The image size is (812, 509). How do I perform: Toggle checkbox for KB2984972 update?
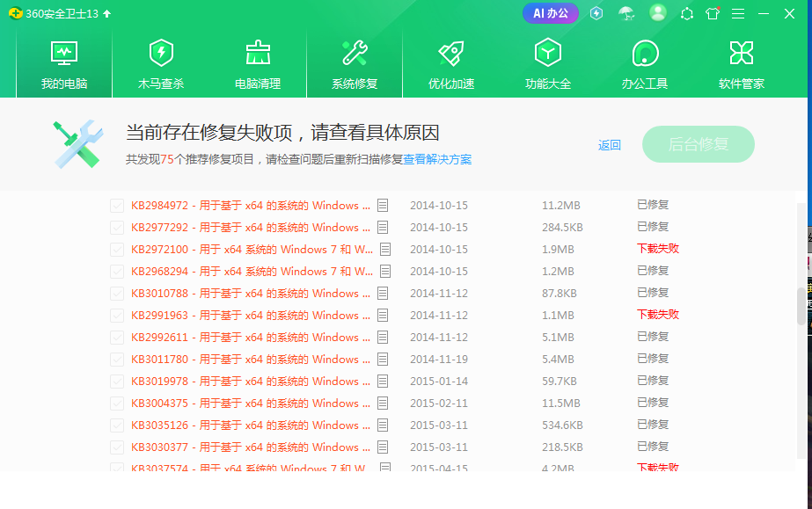pyautogui.click(x=117, y=206)
